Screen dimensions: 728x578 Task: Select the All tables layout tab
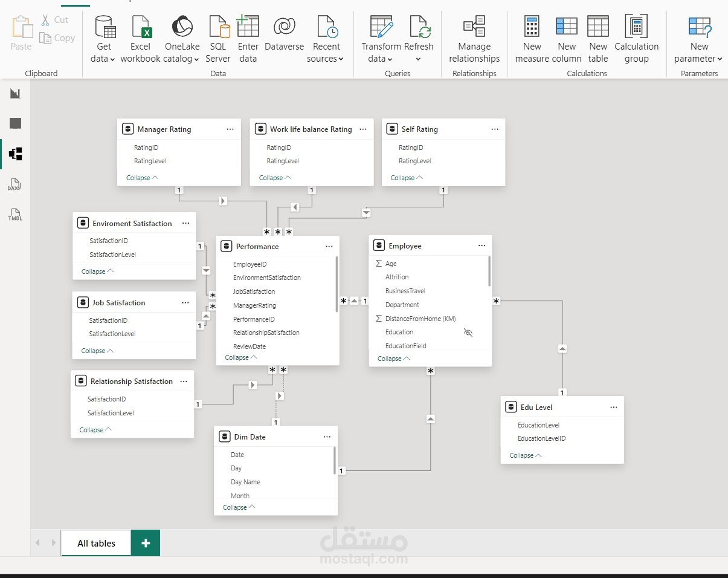click(x=96, y=543)
